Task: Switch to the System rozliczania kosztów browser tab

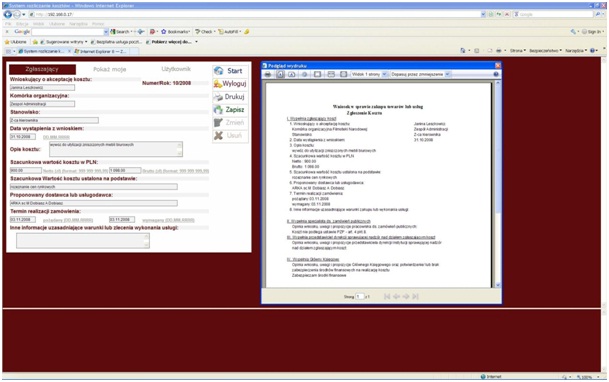Action: (44, 51)
